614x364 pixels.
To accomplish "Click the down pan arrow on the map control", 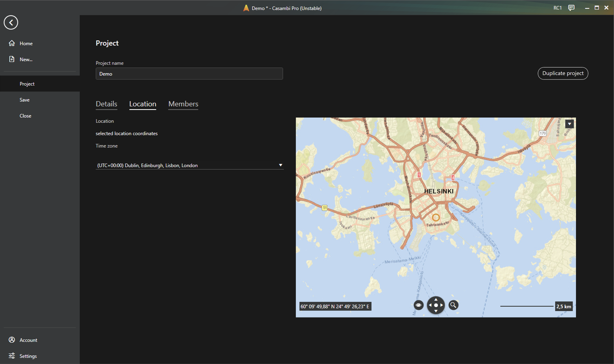I will tap(436, 311).
